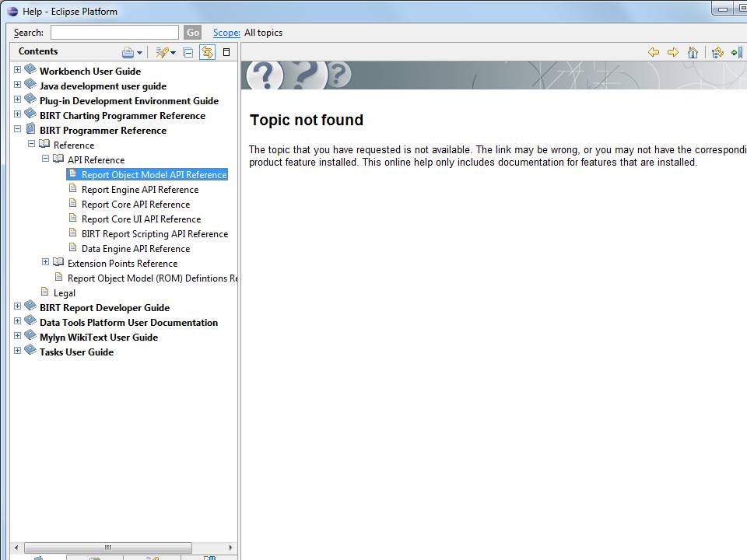
Task: Expand Tasks User Guide node
Action: [18, 350]
